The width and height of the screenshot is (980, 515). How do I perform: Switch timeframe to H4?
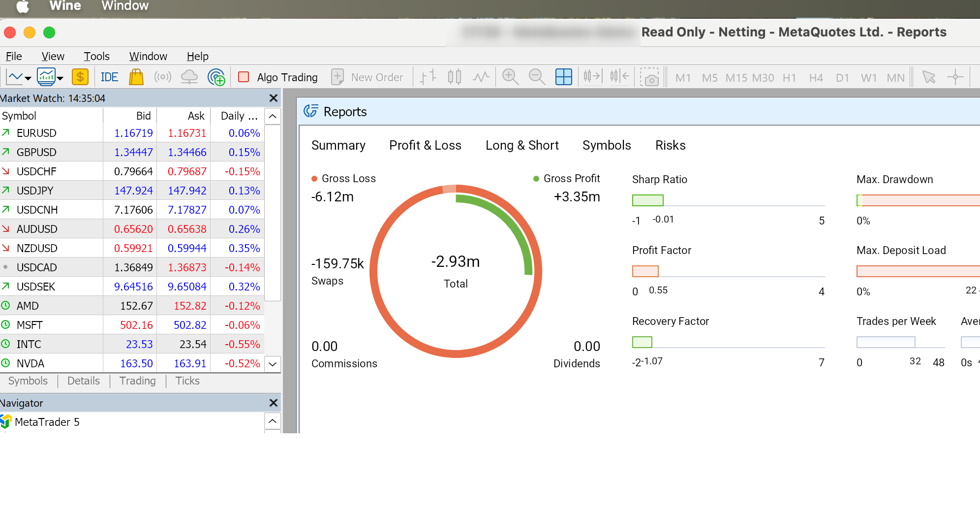pyautogui.click(x=816, y=78)
